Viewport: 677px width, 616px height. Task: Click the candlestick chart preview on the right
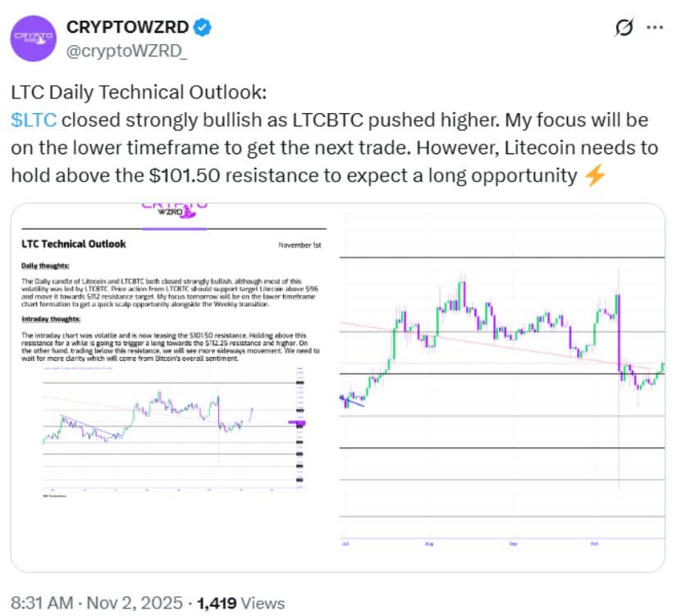click(x=501, y=369)
